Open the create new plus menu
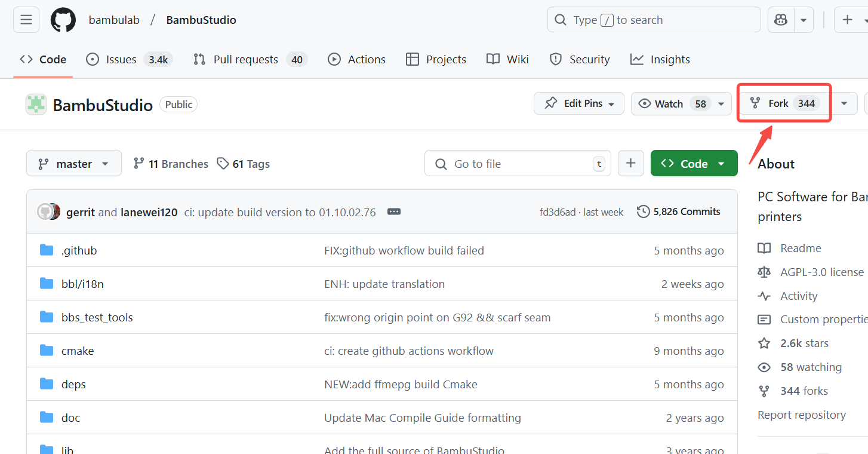The image size is (868, 454). (851, 20)
